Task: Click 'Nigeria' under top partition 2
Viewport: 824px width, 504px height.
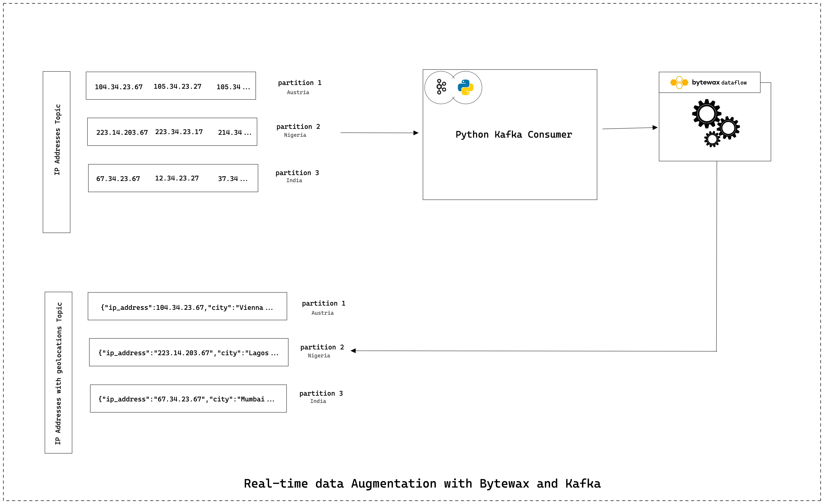Action: click(295, 135)
